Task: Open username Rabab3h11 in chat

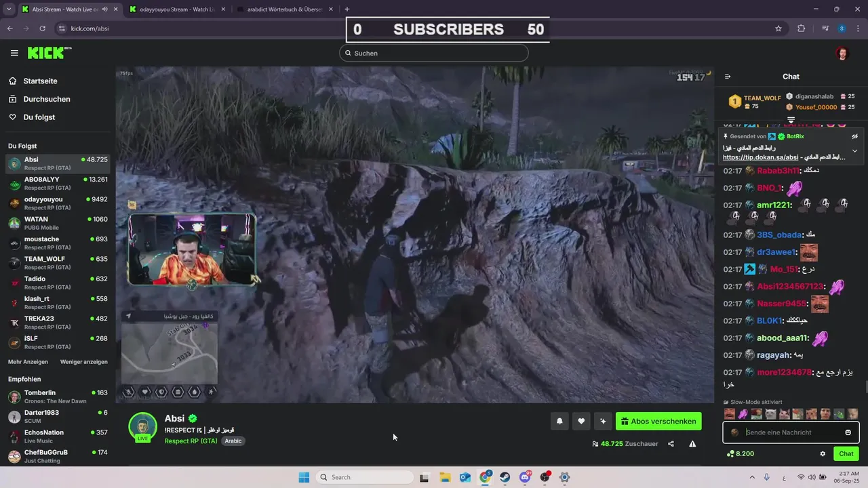Action: (778, 171)
